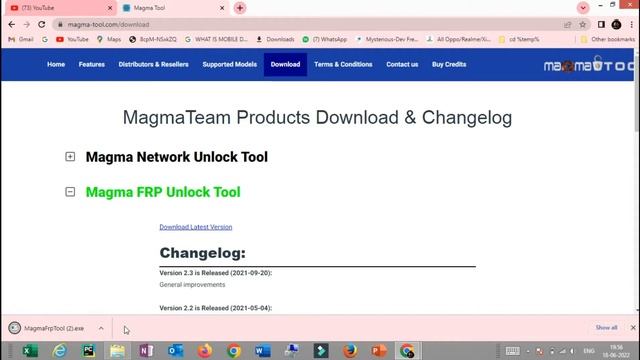Click the share page icon in address bar
The width and height of the screenshot is (640, 360).
(x=567, y=24)
